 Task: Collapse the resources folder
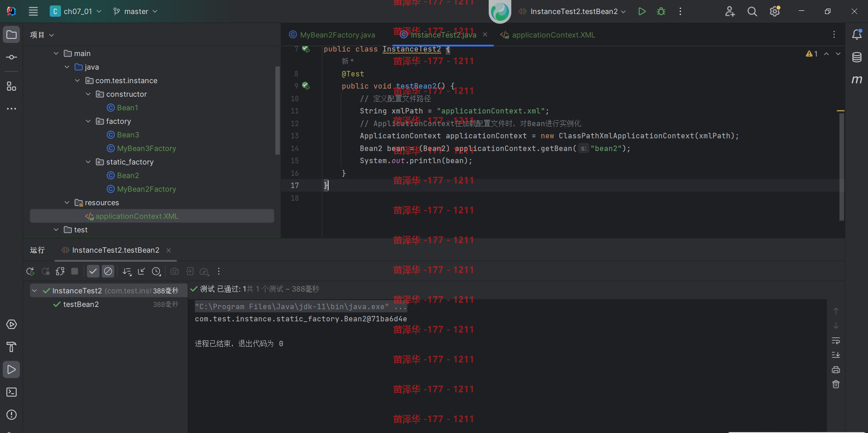(x=67, y=202)
